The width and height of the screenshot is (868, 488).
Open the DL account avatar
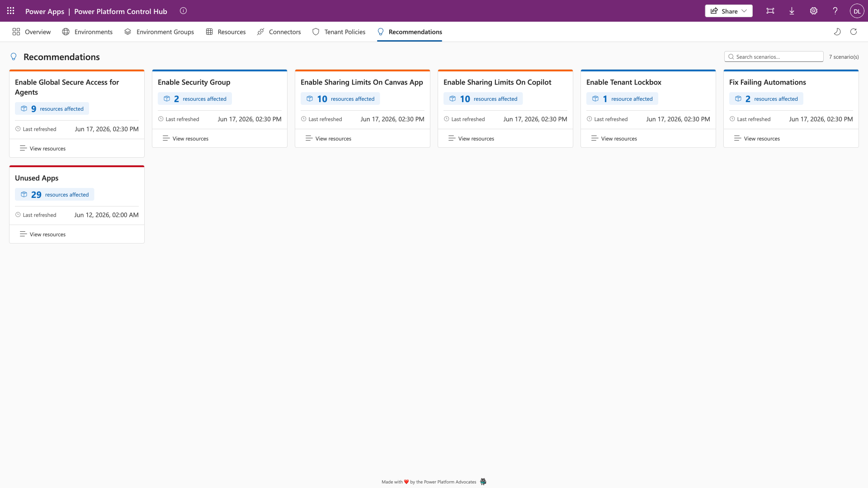coord(857,11)
